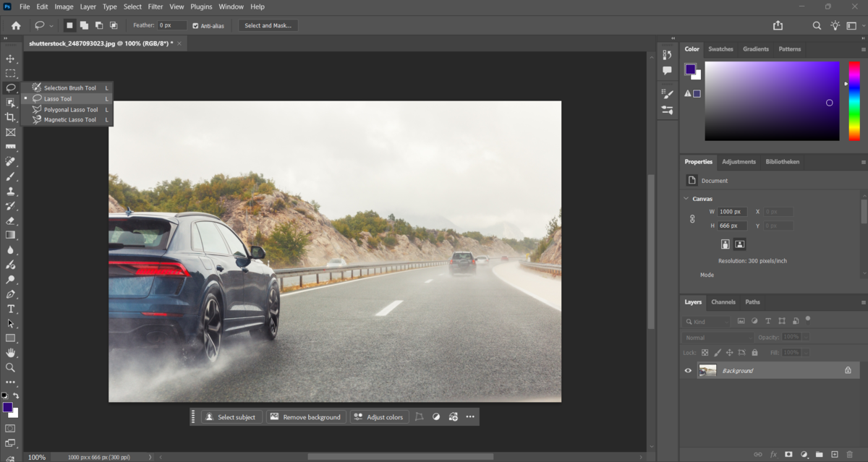Viewport: 868px width, 462px height.
Task: Open the Search magnifier at top right
Action: pos(817,25)
